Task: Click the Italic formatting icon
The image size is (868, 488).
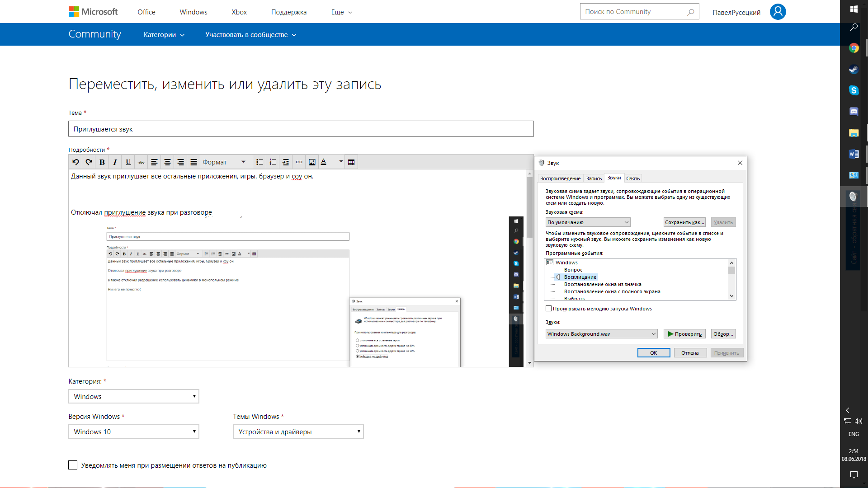Action: point(114,162)
